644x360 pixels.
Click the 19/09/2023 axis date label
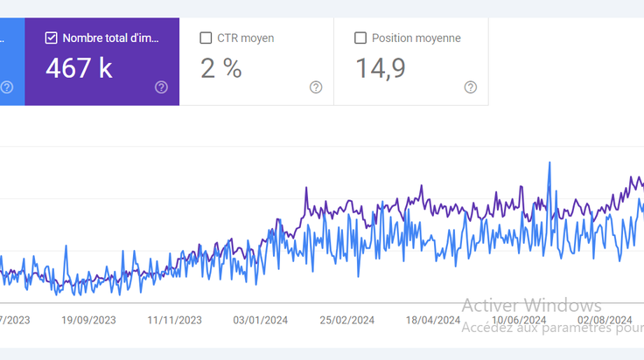click(88, 320)
